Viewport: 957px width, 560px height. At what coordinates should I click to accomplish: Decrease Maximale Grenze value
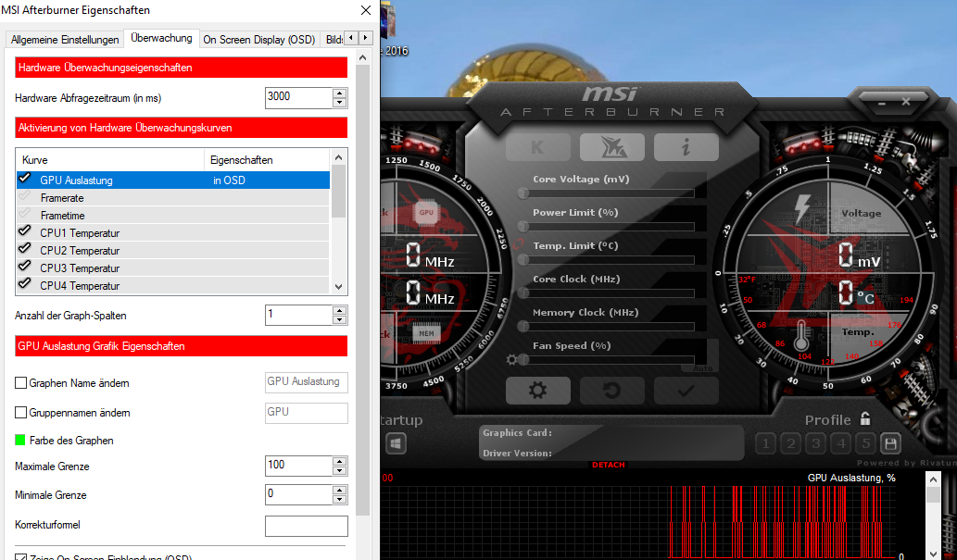(340, 471)
